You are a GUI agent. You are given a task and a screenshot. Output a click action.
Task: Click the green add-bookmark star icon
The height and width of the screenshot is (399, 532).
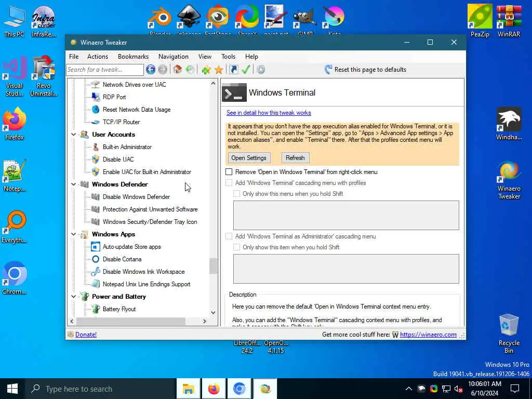click(x=206, y=70)
